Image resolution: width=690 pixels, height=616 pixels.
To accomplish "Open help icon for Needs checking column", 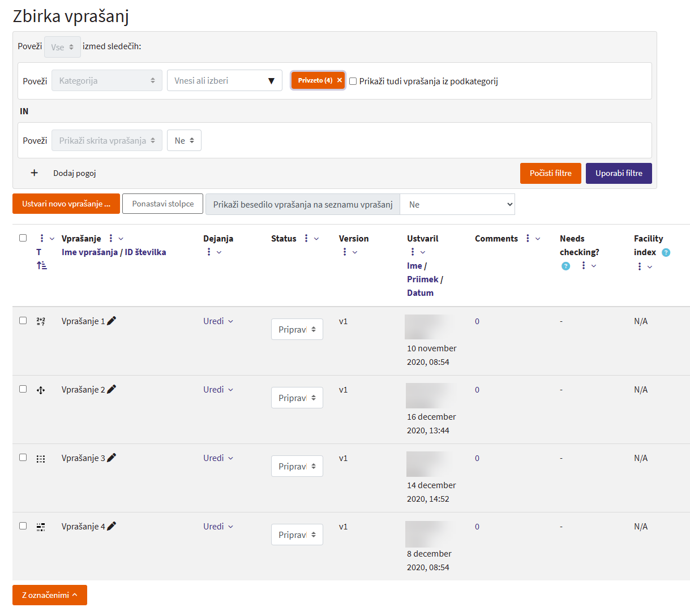I will pos(565,266).
